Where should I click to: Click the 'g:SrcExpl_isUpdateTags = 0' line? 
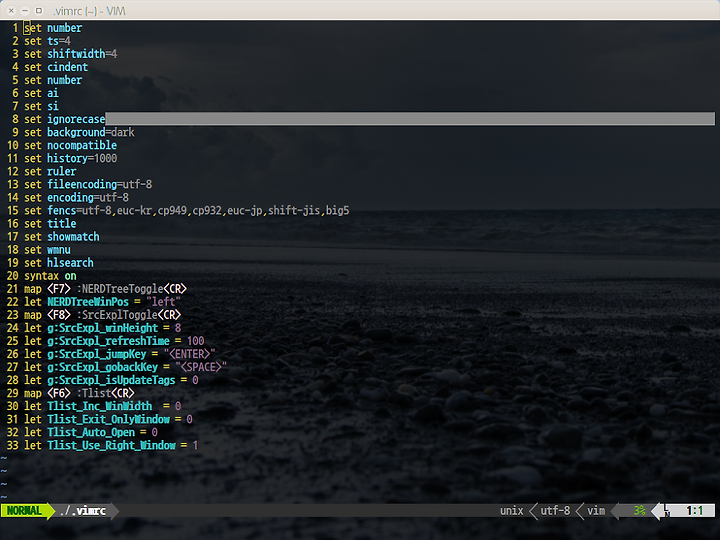[111, 380]
